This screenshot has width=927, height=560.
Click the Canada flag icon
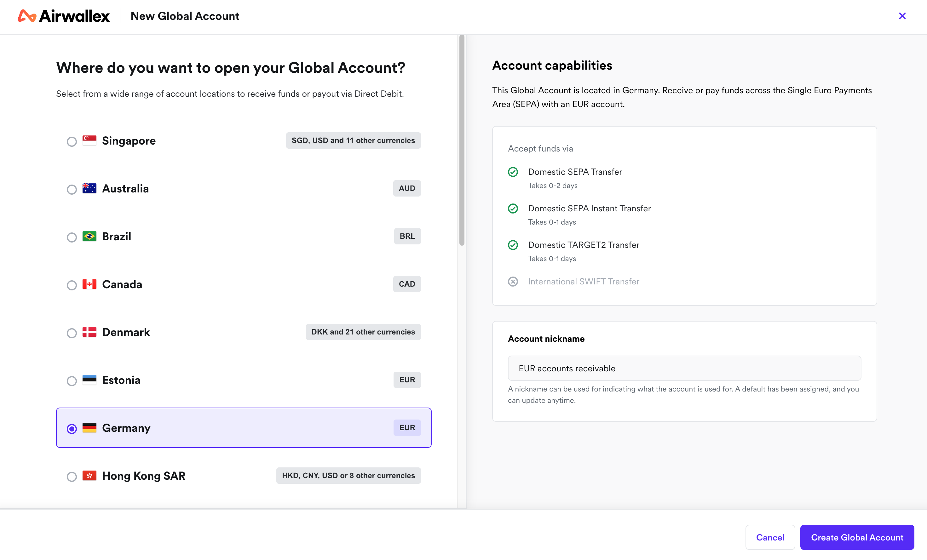89,284
